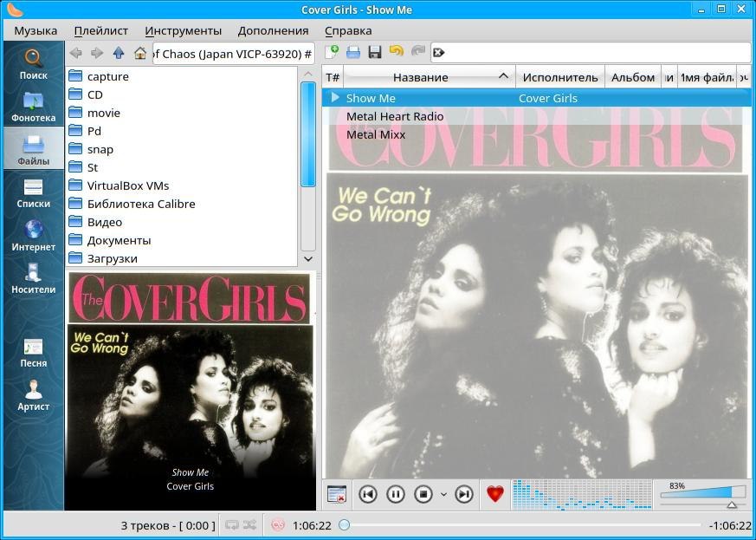
Task: Click the T# column header
Action: [333, 77]
